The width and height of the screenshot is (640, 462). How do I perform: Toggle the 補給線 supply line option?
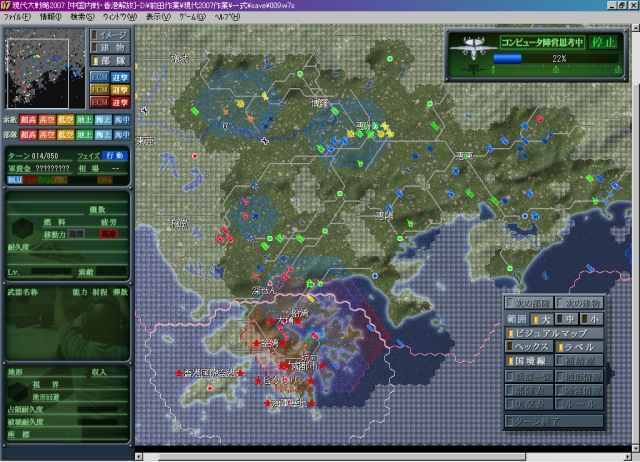tap(579, 361)
